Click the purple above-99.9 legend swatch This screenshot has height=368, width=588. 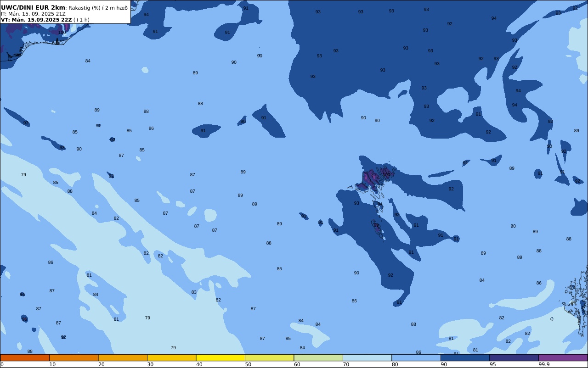point(563,357)
